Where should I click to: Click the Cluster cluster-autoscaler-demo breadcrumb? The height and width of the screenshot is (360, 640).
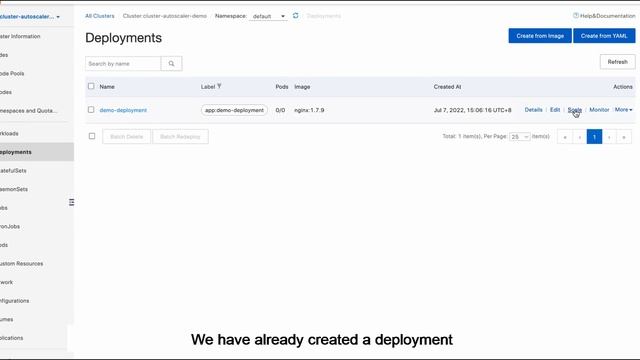pyautogui.click(x=165, y=16)
